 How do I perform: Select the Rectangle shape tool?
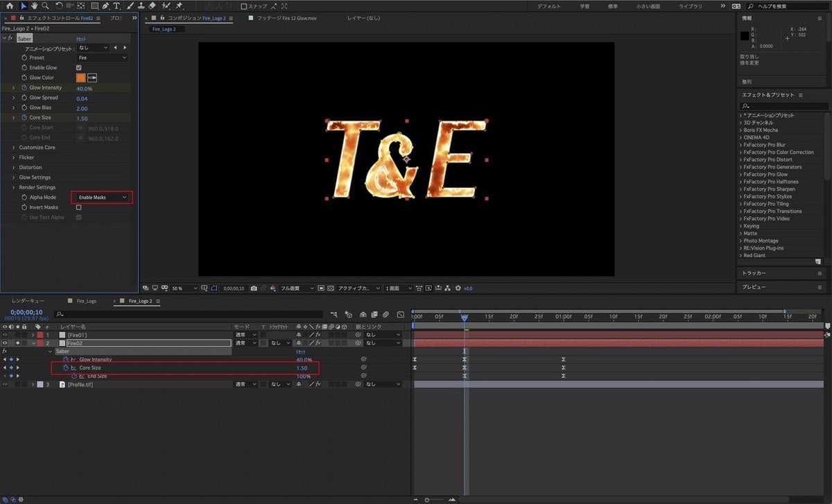94,6
